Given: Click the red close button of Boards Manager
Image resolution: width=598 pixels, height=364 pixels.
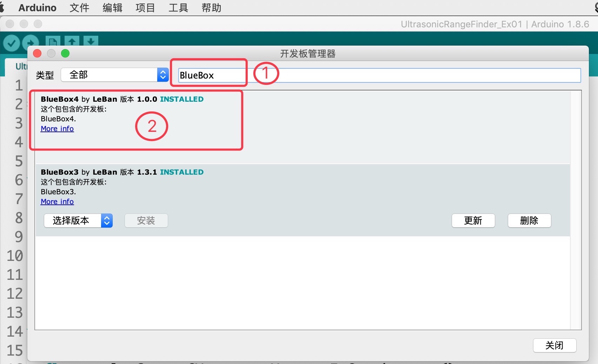Looking at the screenshot, I should pyautogui.click(x=37, y=53).
